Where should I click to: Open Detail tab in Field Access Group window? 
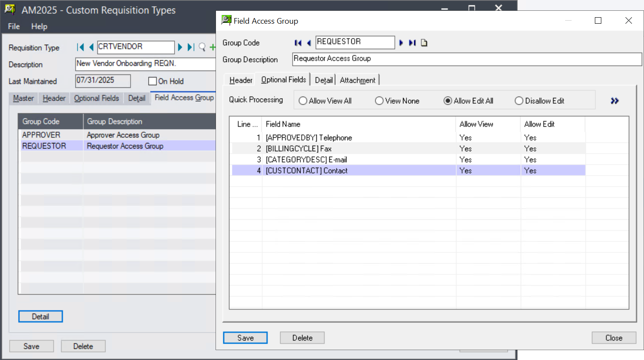[323, 80]
